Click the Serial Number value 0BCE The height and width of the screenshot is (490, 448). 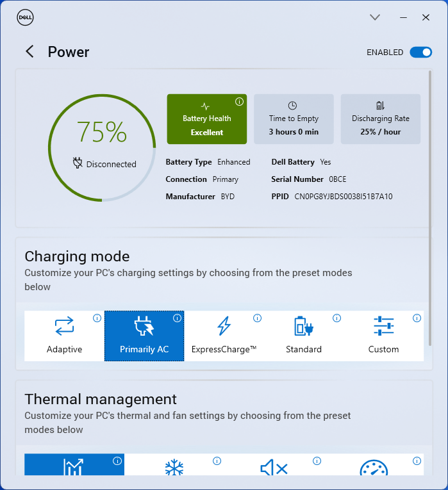(337, 179)
